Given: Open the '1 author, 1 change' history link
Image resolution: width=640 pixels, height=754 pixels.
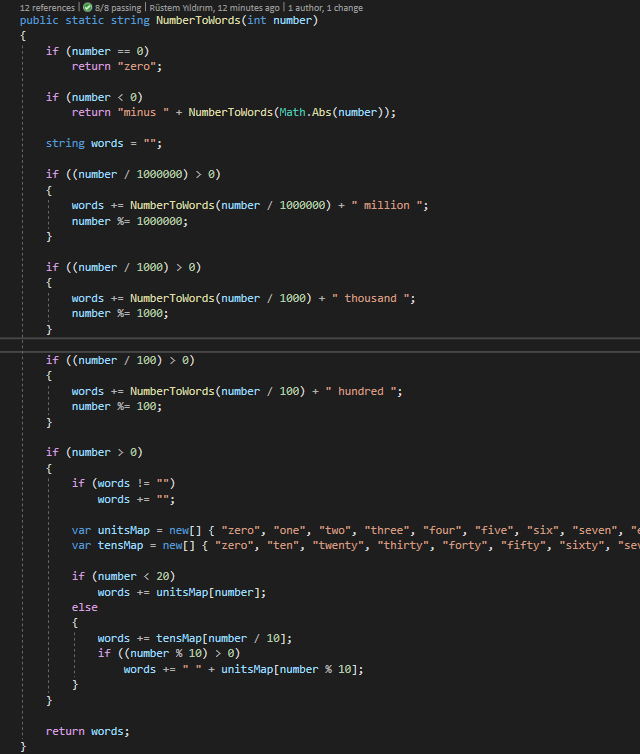Looking at the screenshot, I should click(326, 8).
